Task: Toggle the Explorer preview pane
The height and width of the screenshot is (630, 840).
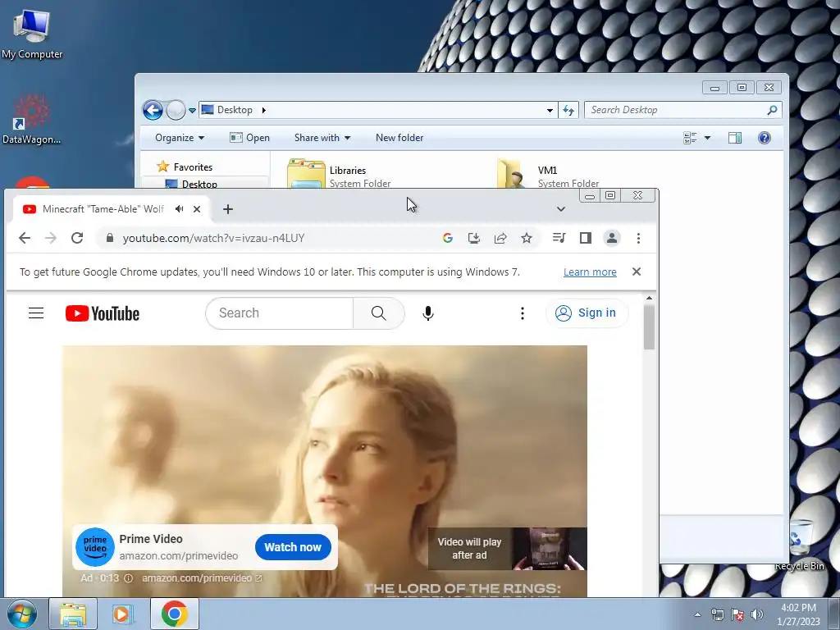Action: [735, 138]
